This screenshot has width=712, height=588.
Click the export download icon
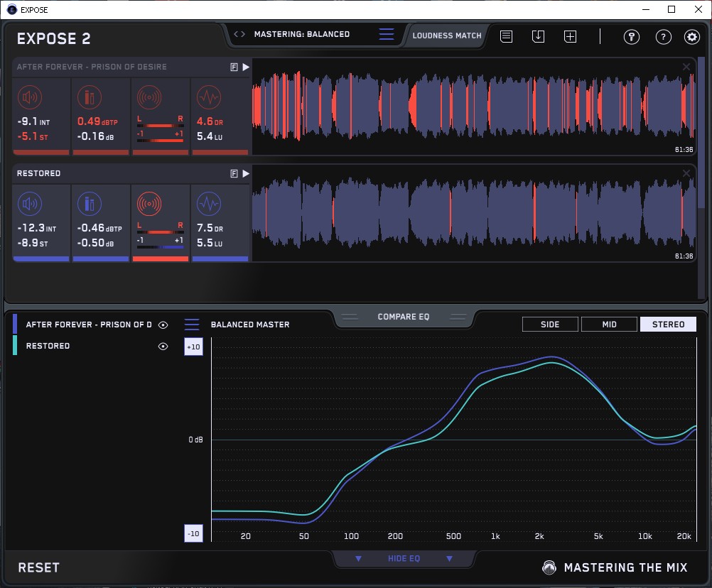point(538,36)
